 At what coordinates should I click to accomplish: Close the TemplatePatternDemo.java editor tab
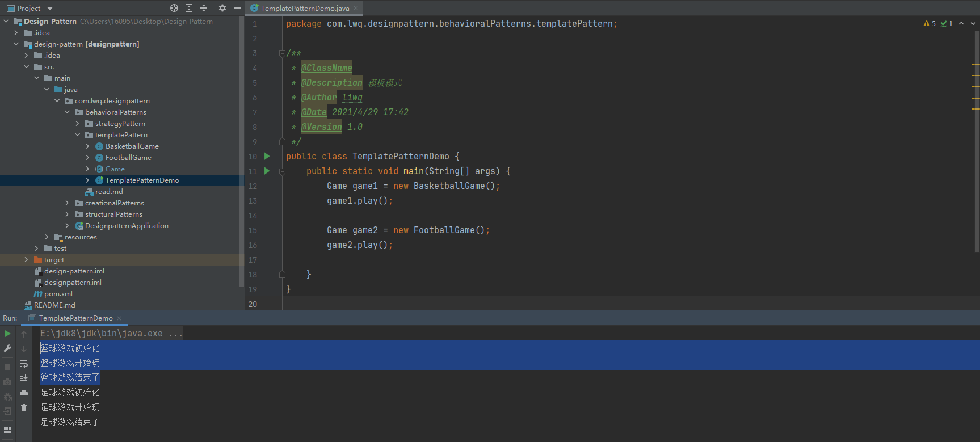356,8
